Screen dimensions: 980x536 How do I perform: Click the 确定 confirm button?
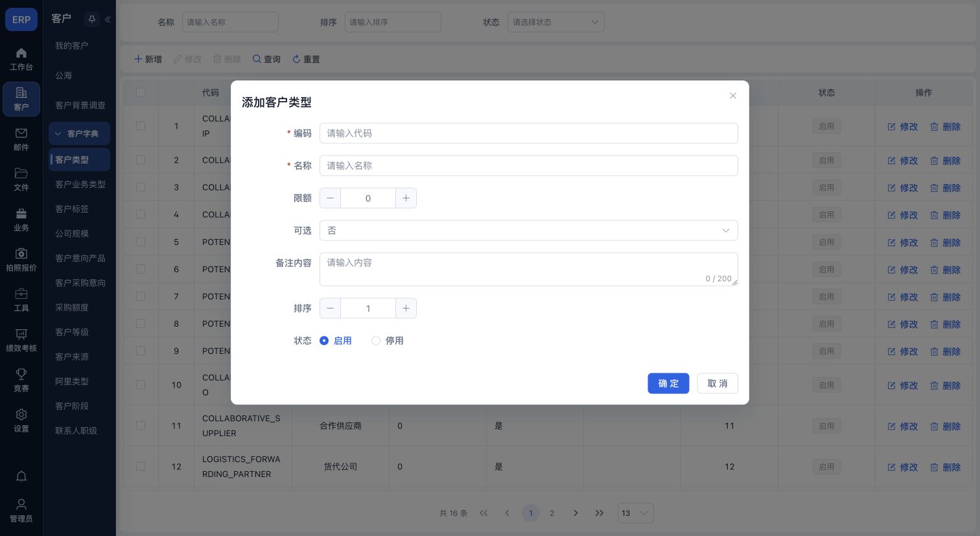coord(668,384)
